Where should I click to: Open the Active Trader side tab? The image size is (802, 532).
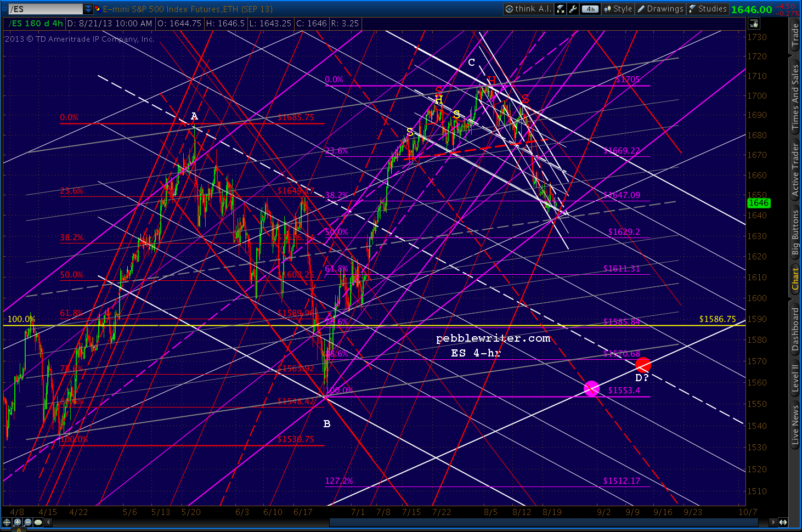(x=795, y=169)
